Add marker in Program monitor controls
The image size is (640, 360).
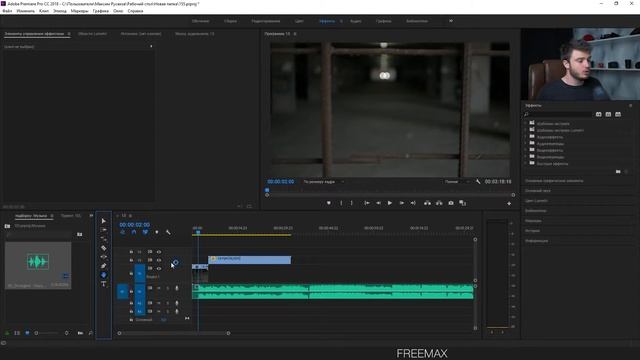click(329, 203)
